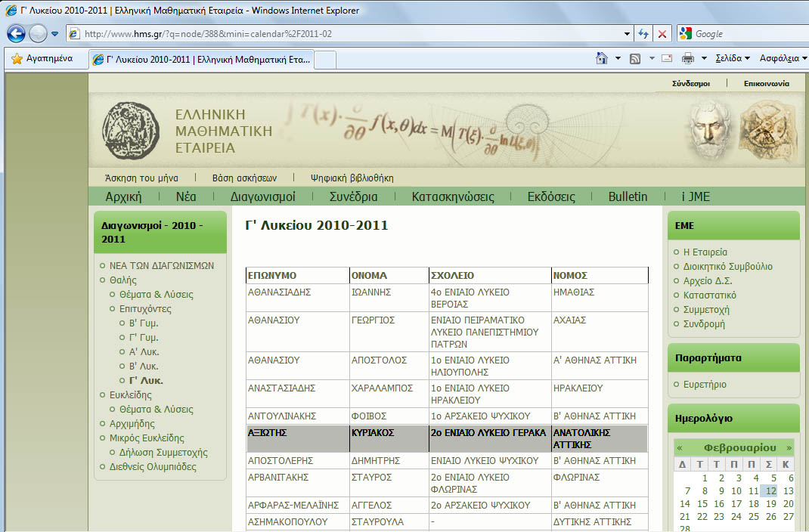Select Β' Λυκ. in the sidebar
Screen dimensions: 809x532
click(x=144, y=367)
